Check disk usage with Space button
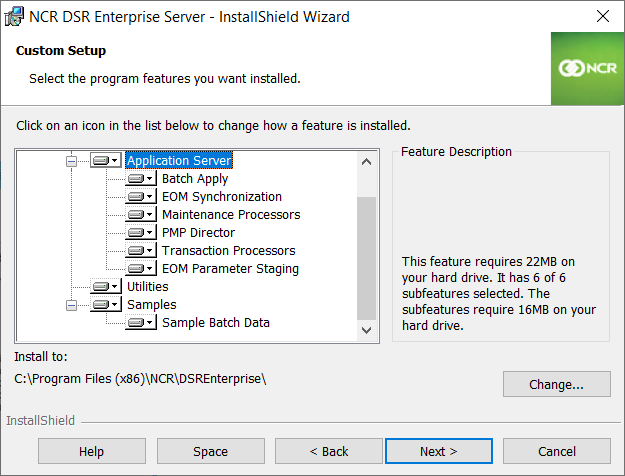Viewport: 625px width, 476px height. click(x=210, y=451)
